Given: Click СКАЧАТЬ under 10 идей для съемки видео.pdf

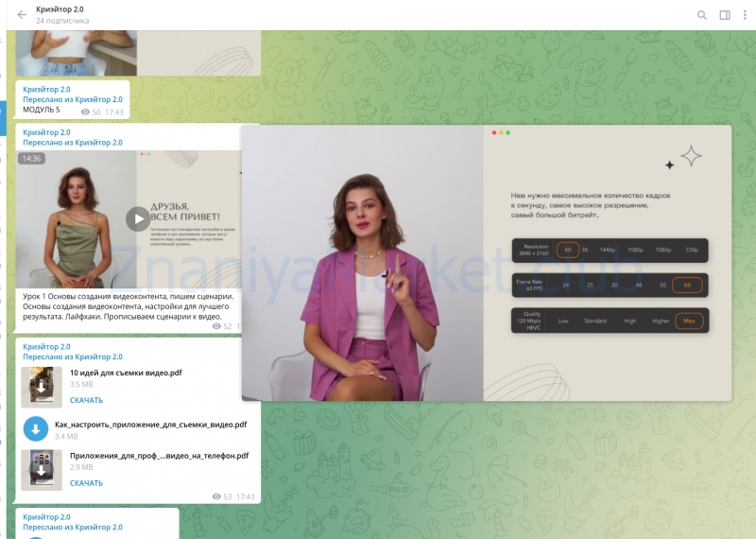Looking at the screenshot, I should pyautogui.click(x=86, y=400).
